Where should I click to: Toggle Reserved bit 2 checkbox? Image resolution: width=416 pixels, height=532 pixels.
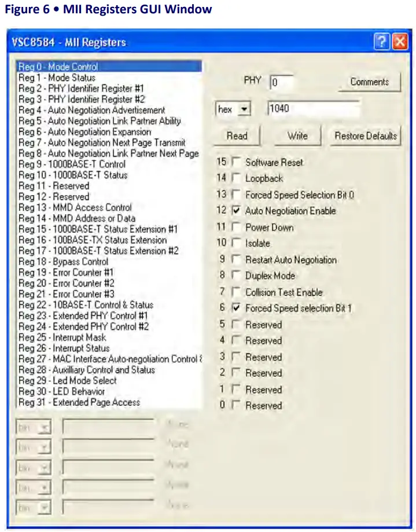(236, 373)
